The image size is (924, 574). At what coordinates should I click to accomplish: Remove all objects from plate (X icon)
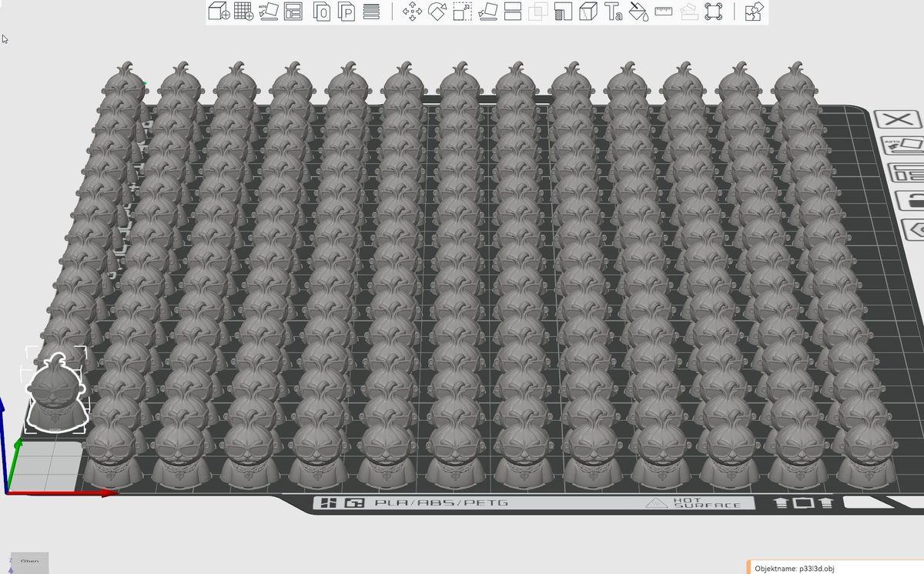tap(899, 119)
